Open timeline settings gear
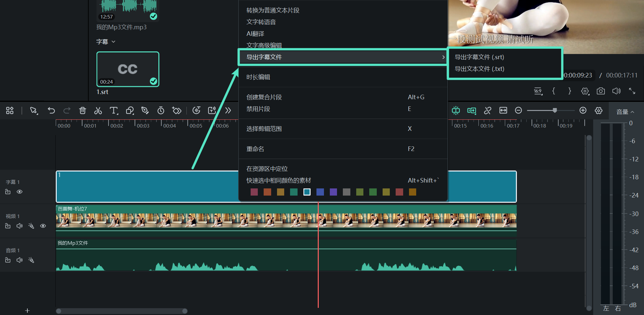 [599, 111]
